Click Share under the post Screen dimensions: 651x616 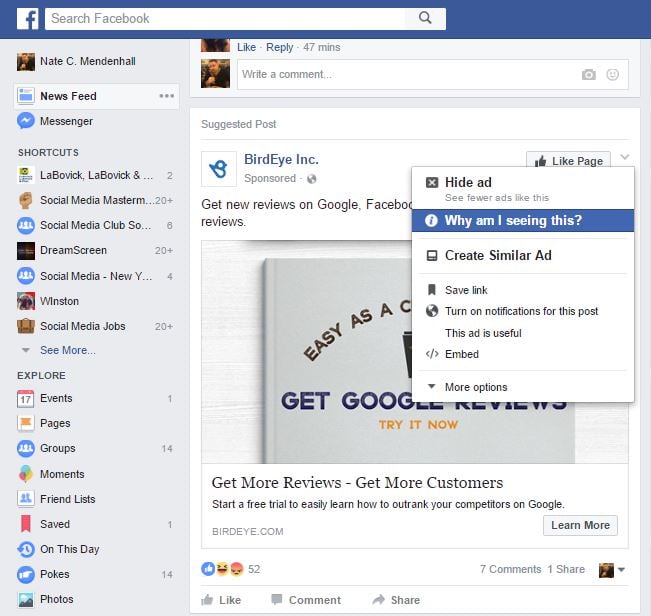click(396, 600)
